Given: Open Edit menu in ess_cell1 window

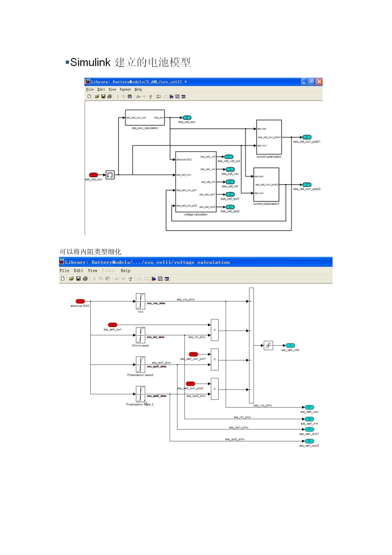Looking at the screenshot, I should tap(101, 89).
